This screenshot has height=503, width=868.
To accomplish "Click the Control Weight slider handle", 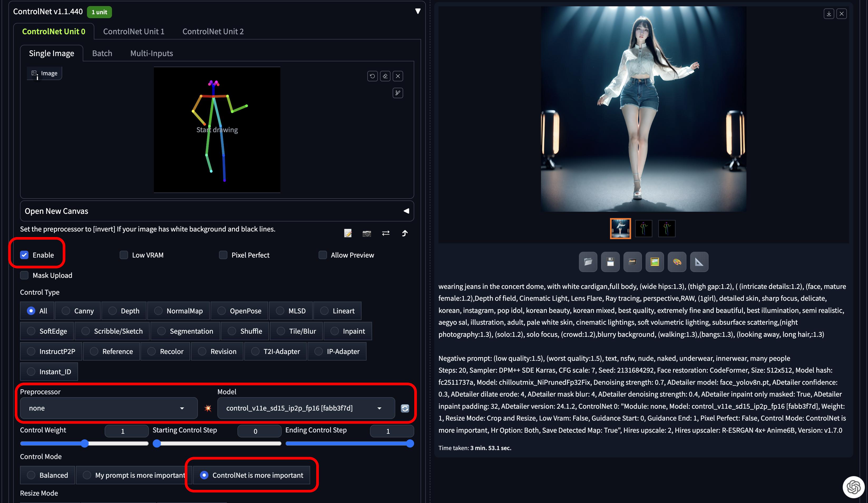I will [85, 443].
